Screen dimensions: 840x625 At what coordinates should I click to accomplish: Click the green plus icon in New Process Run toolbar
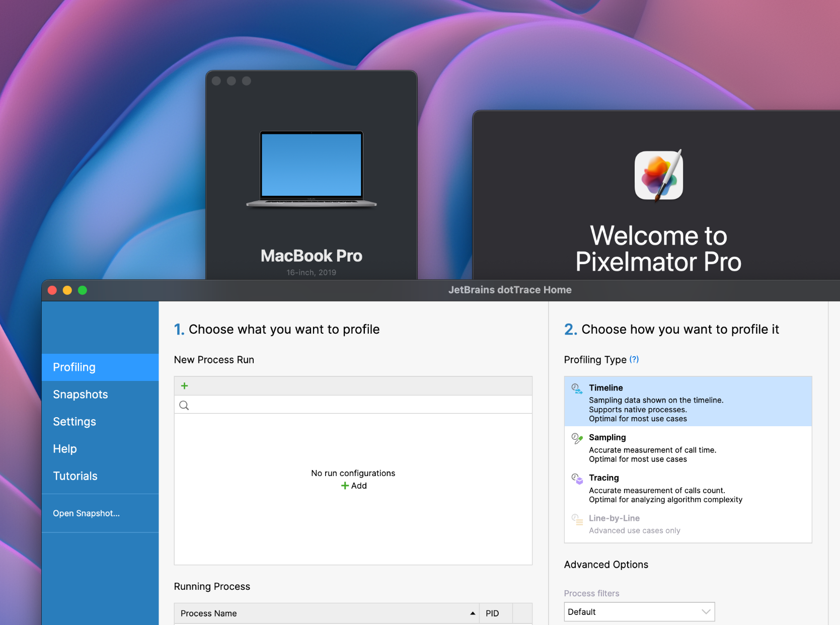[x=184, y=386]
